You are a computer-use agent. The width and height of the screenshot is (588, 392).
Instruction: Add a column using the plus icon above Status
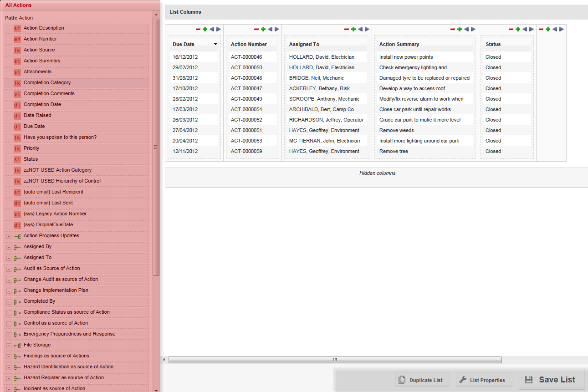pos(517,29)
